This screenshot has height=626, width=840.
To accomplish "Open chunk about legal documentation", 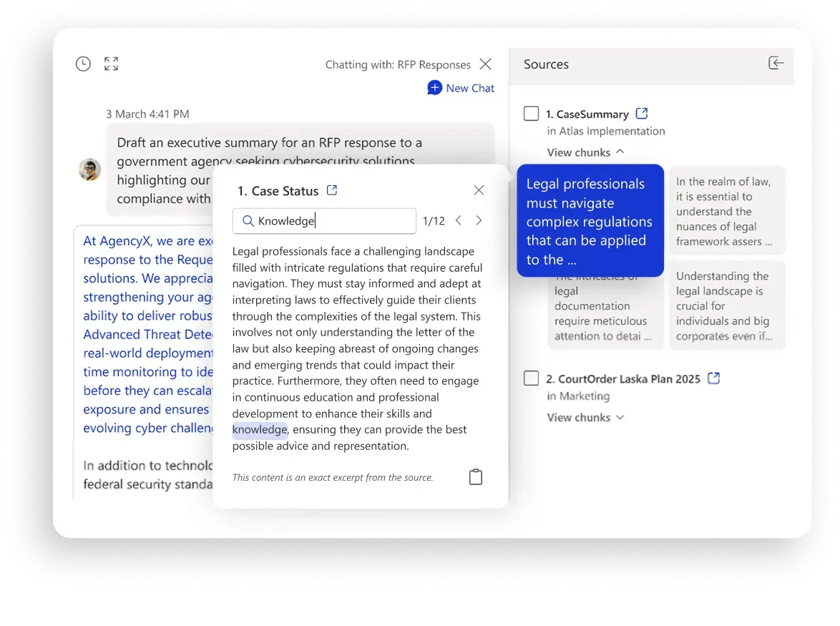I will (605, 313).
